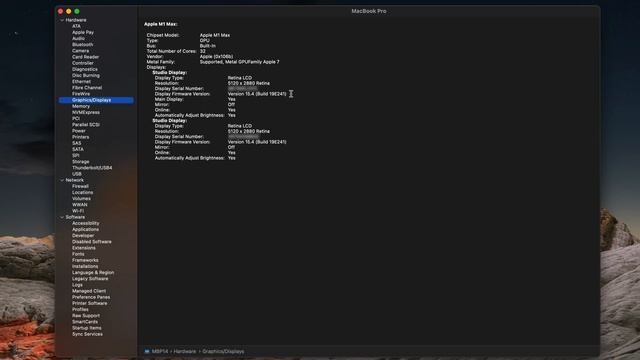640x360 pixels.
Task: Open Card Reader details
Action: tap(85, 57)
